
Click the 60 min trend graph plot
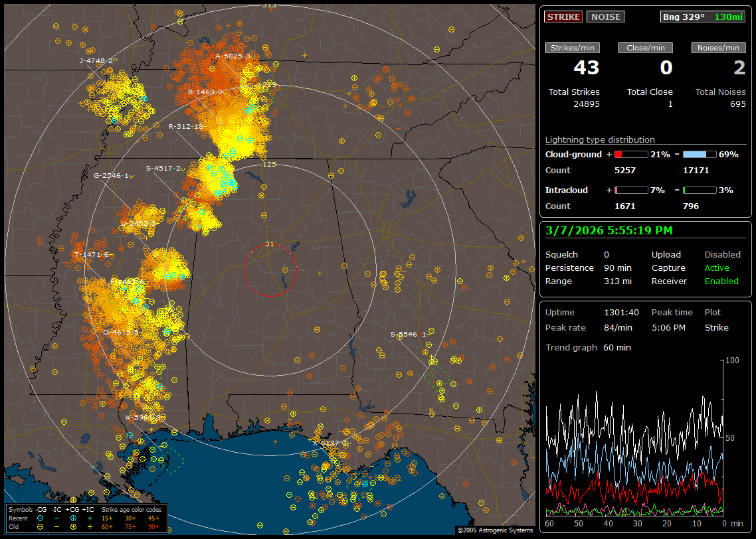pos(634,438)
